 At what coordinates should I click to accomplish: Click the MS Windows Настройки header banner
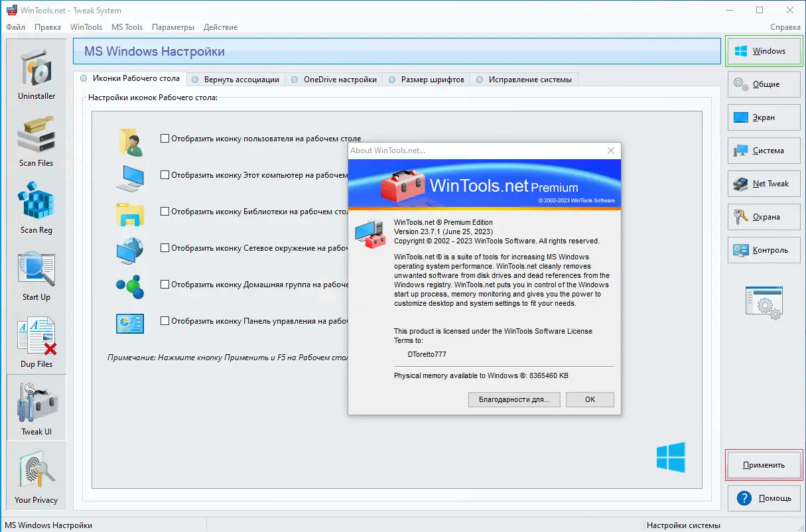[x=397, y=51]
